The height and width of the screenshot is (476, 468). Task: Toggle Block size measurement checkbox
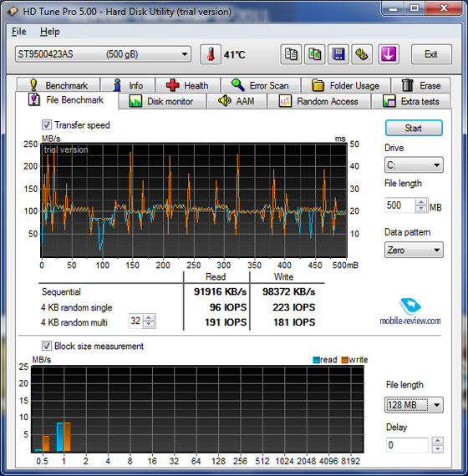point(47,346)
